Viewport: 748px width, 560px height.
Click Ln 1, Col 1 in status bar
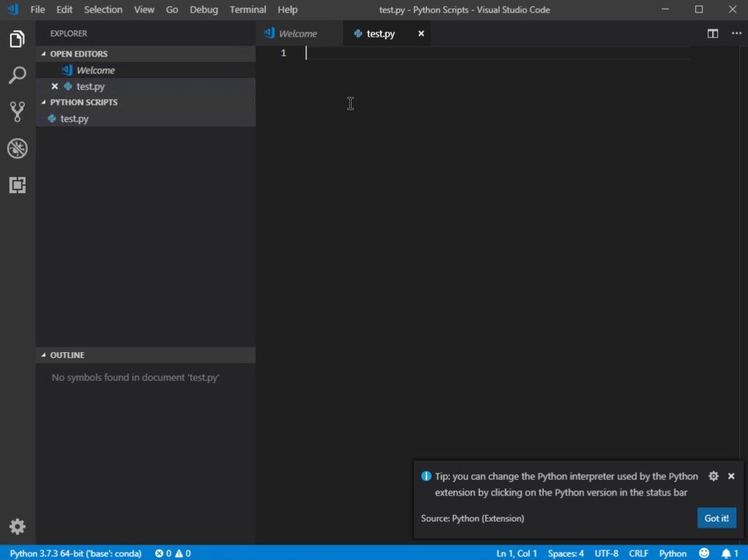coord(517,553)
